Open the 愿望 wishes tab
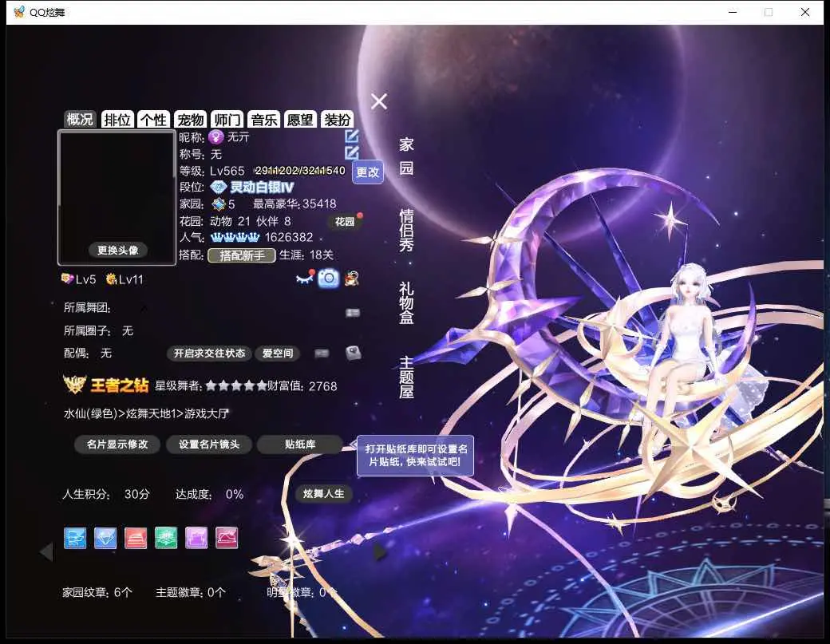The height and width of the screenshot is (644, 830). [300, 120]
